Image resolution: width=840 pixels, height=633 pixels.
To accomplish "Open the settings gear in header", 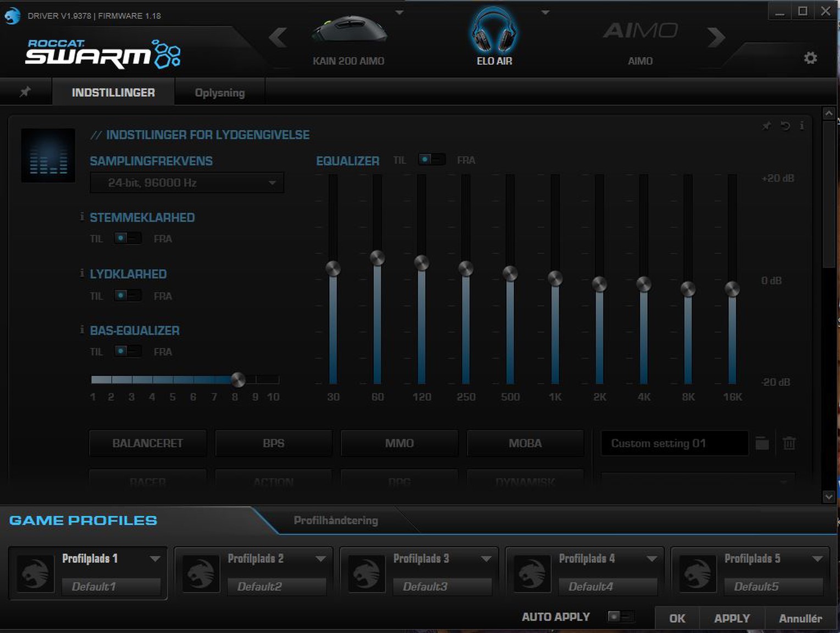I will 810,58.
